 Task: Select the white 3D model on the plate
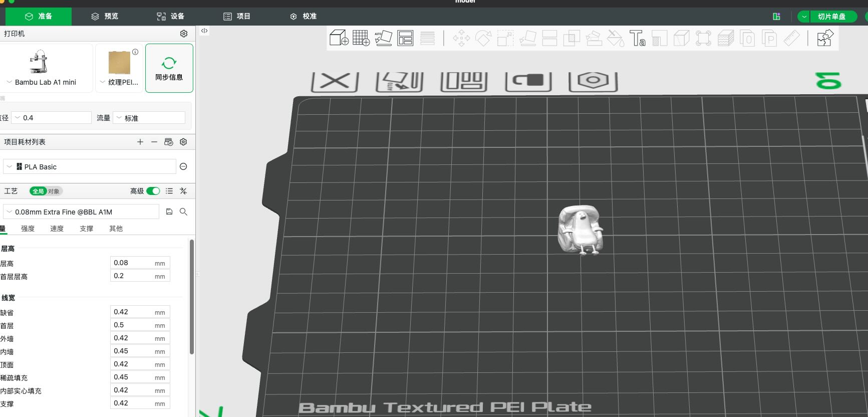tap(580, 230)
